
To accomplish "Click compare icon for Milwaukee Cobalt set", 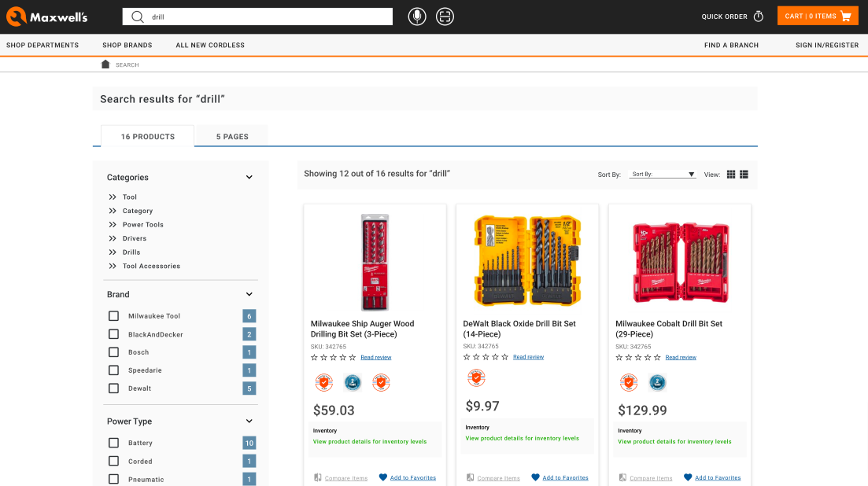I will (x=622, y=477).
